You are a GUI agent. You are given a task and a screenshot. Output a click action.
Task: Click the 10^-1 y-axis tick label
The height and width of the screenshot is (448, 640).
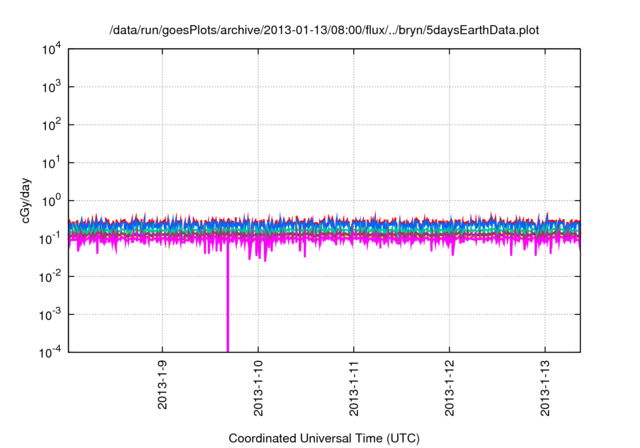(x=51, y=239)
